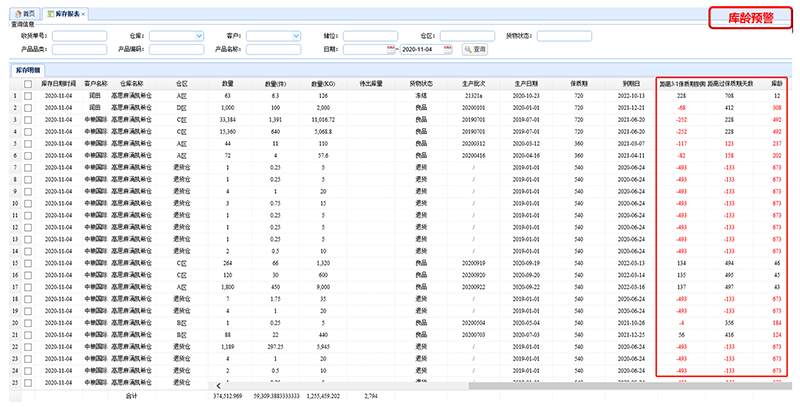This screenshot has width=800, height=408.
Task: Click quantity cell "33,384"
Action: [227, 120]
